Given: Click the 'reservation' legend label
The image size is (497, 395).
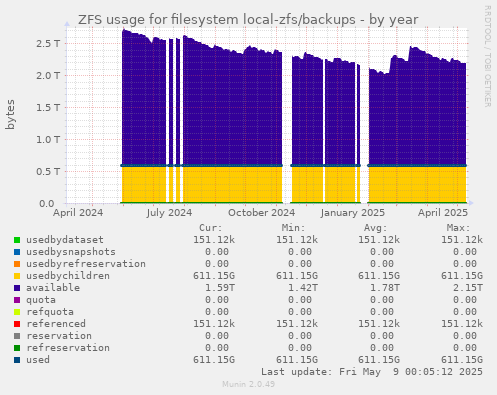Looking at the screenshot, I should coord(59,336).
